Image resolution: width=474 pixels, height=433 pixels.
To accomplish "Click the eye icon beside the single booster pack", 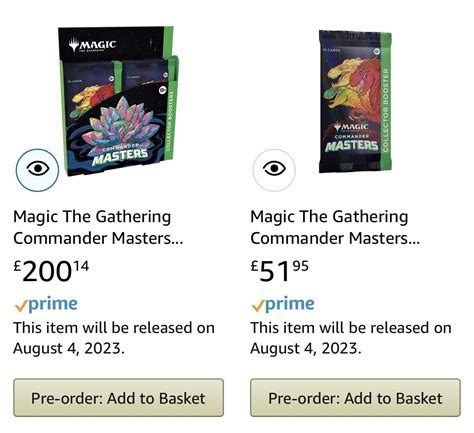I will 274,170.
